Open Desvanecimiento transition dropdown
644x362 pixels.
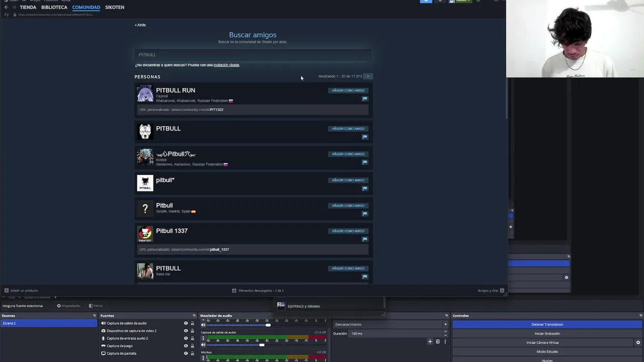[391, 324]
